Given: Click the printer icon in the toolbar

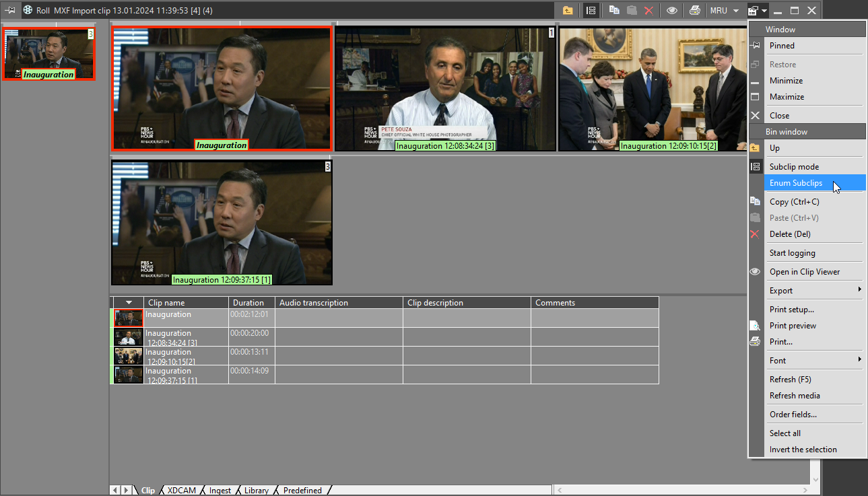Looking at the screenshot, I should coord(694,10).
